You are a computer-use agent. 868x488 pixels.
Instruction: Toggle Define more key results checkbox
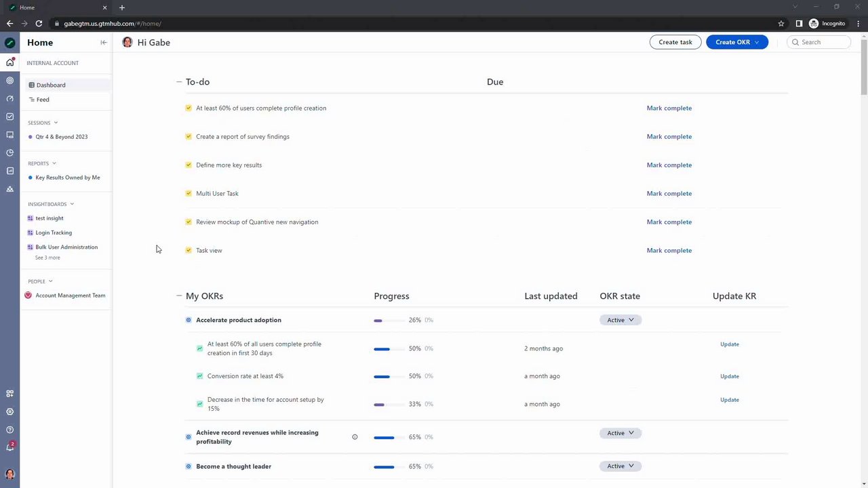coord(189,165)
